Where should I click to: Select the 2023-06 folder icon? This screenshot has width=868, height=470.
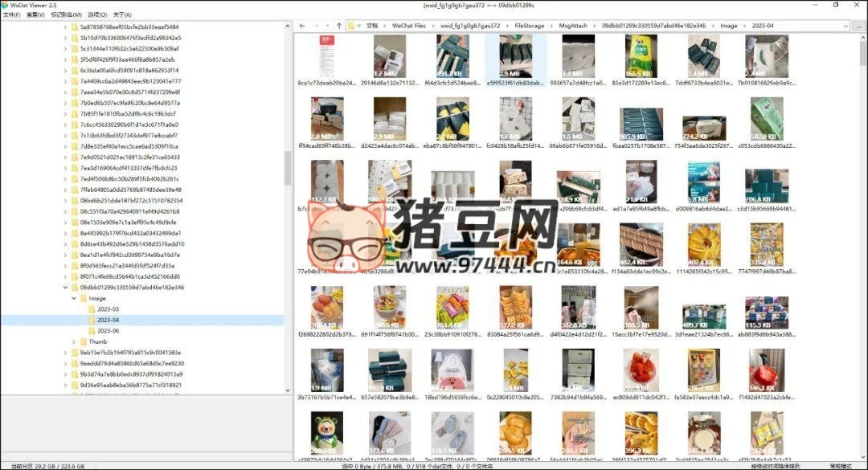click(92, 331)
